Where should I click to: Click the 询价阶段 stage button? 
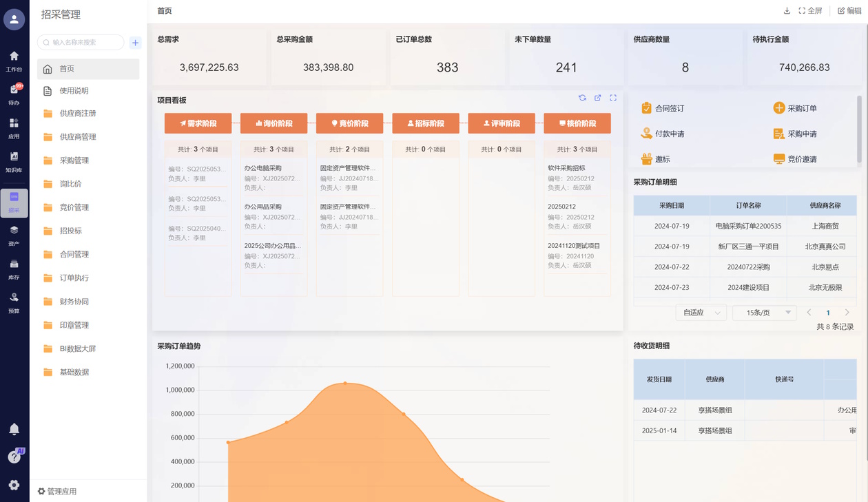pos(273,123)
